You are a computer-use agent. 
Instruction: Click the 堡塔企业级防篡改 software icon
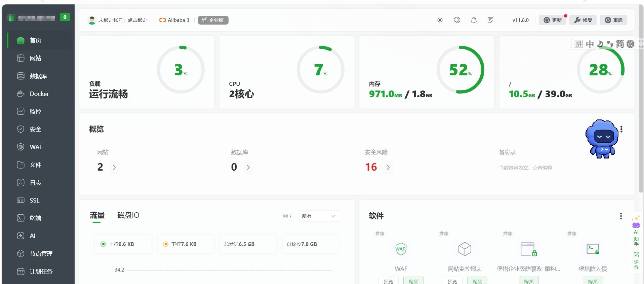pos(529,249)
